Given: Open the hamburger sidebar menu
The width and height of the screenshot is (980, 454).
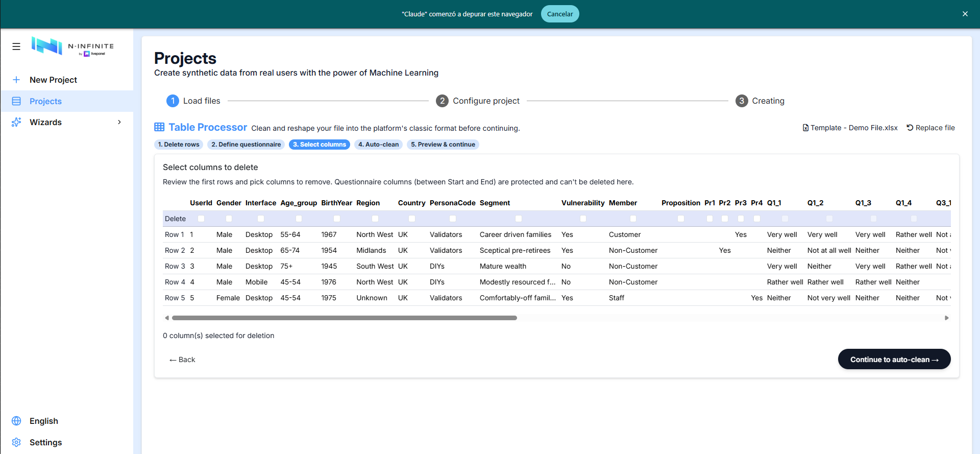Looking at the screenshot, I should (x=16, y=46).
